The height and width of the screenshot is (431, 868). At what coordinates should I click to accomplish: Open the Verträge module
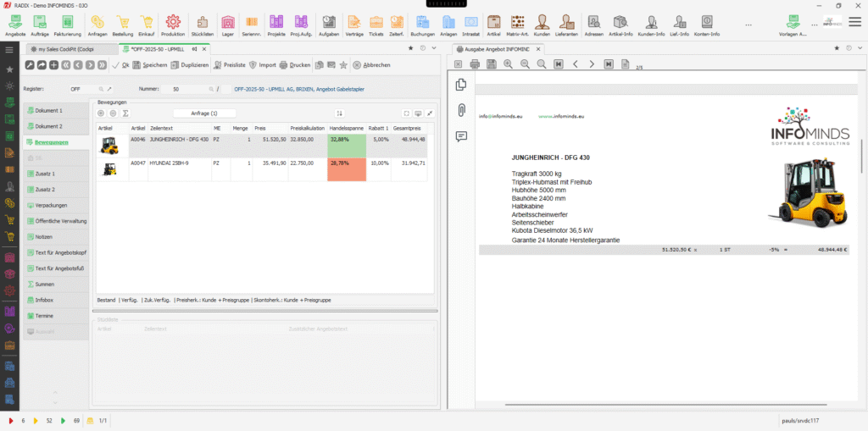pos(354,25)
